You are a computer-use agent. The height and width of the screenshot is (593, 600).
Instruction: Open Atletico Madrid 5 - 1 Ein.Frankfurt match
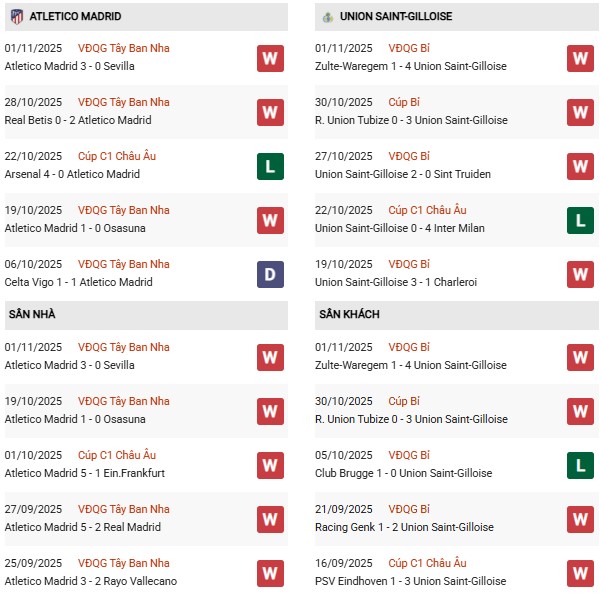pyautogui.click(x=84, y=473)
